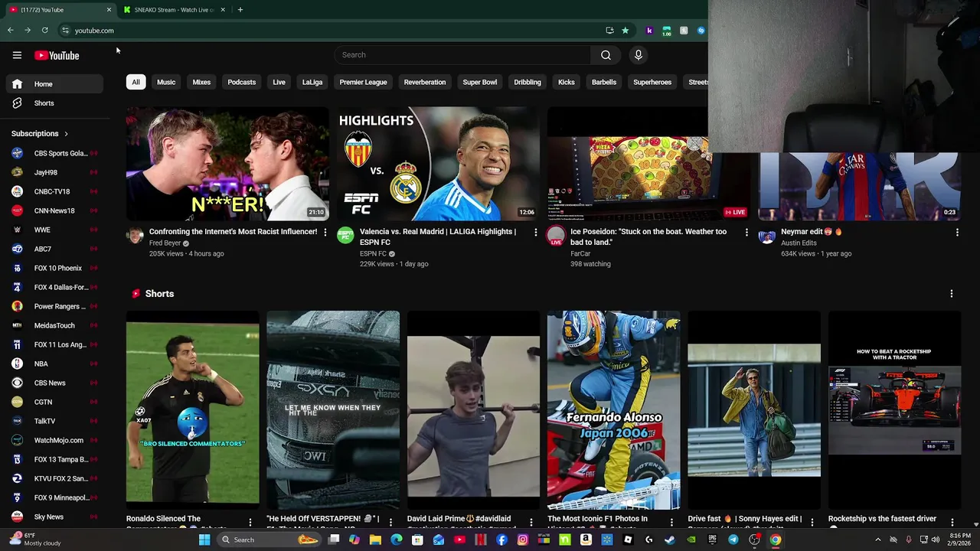
Task: Select the Live filter chip
Action: tap(279, 82)
